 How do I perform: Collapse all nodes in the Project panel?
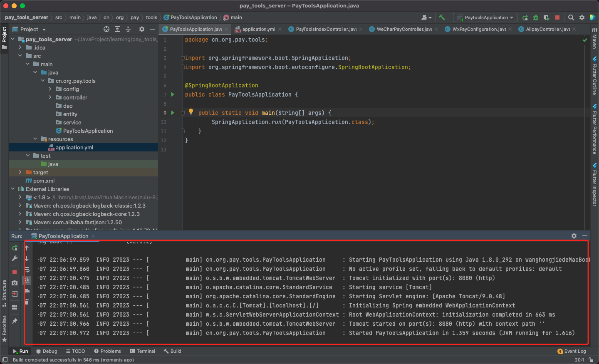point(128,29)
